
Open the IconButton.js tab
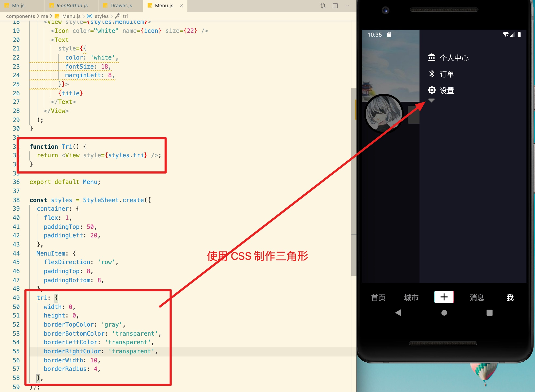pyautogui.click(x=72, y=6)
